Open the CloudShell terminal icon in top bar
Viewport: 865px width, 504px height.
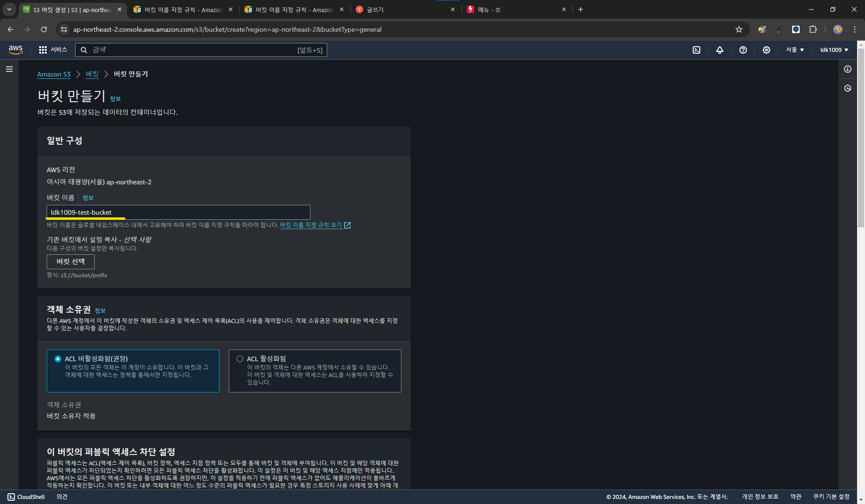[x=696, y=50]
